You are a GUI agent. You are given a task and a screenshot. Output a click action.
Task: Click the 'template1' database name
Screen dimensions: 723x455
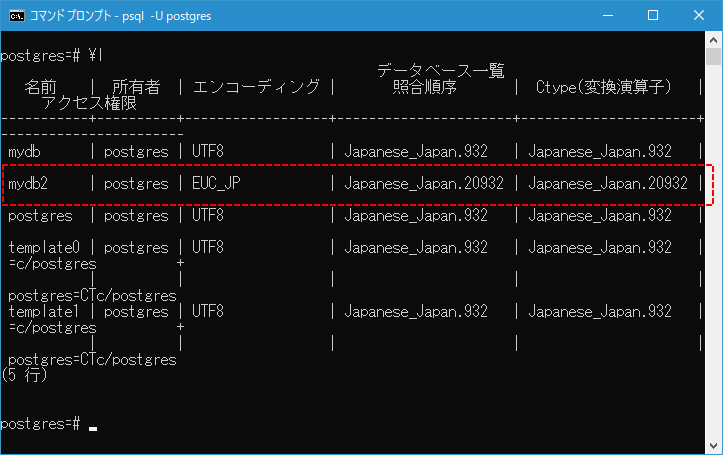44,312
